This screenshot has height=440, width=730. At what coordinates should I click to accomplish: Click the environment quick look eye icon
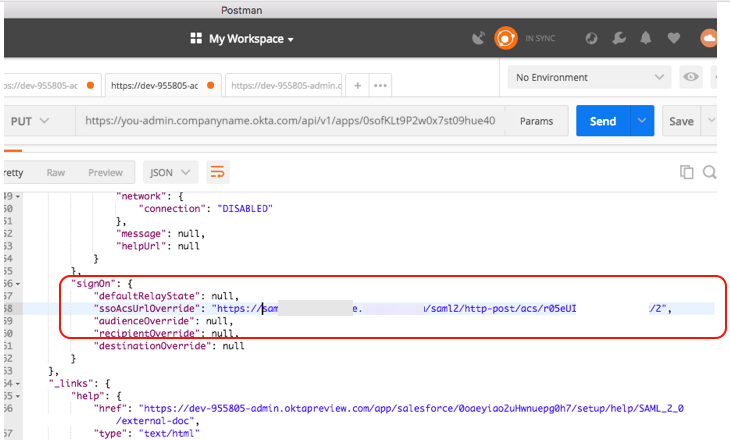coord(690,77)
